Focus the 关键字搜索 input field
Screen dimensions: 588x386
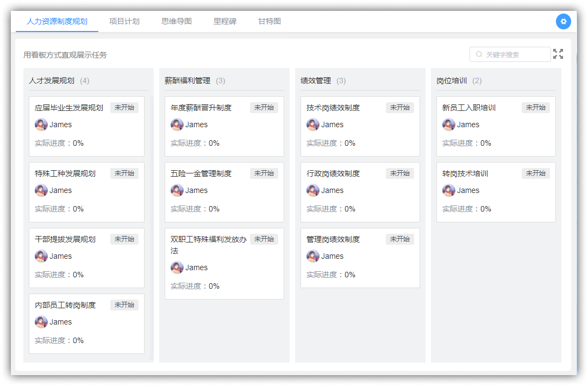[510, 54]
